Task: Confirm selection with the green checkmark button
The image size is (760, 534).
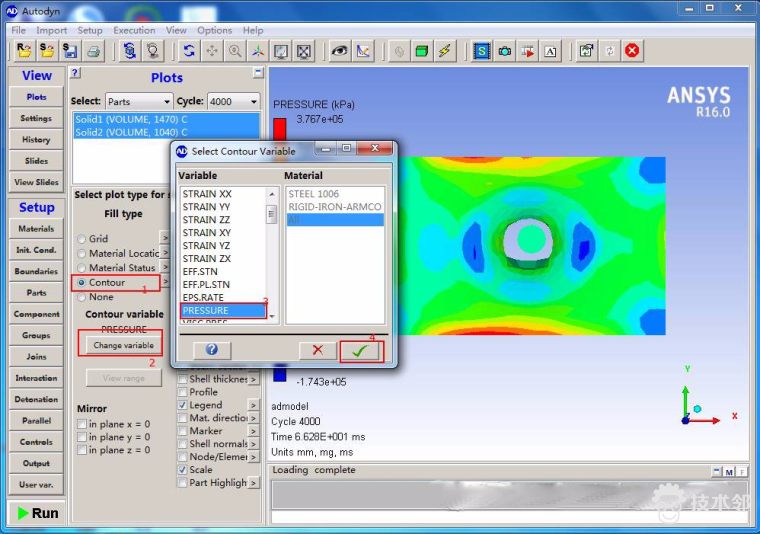Action: point(359,350)
